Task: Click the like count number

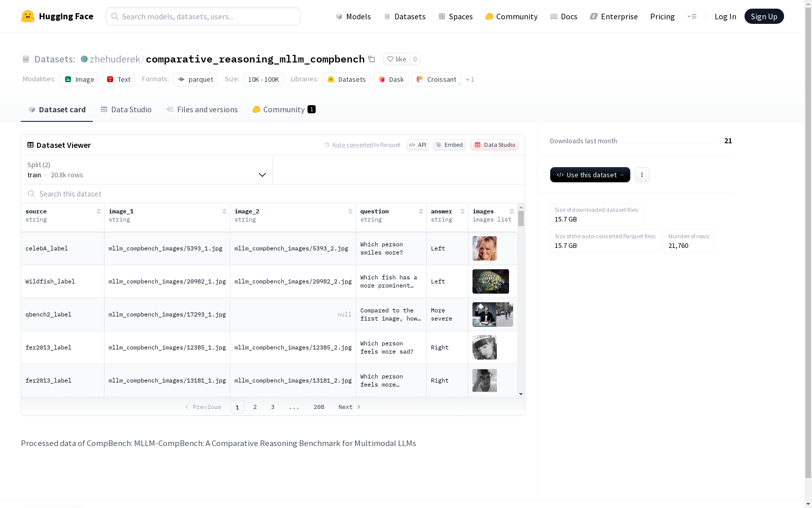Action: coord(415,59)
